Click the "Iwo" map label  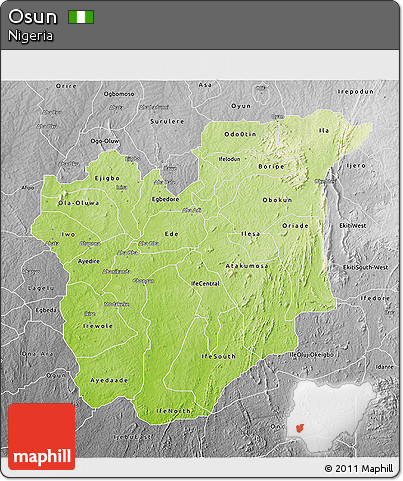point(68,234)
